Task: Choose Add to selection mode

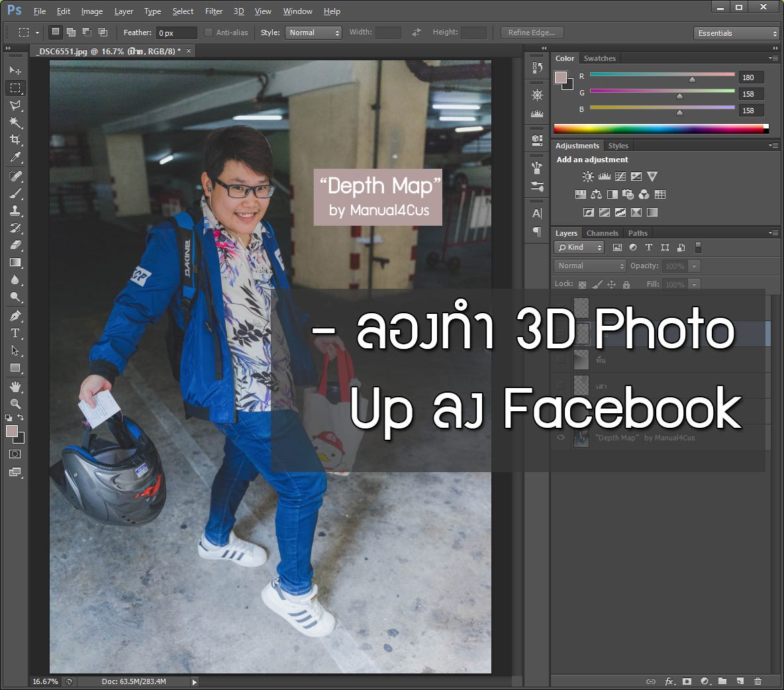Action: (72, 32)
